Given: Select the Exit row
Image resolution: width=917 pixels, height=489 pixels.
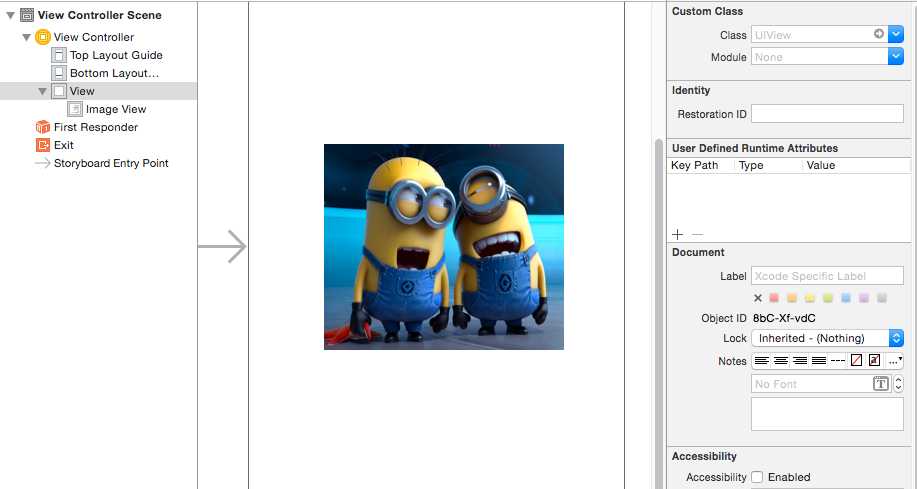Looking at the screenshot, I should pos(98,145).
